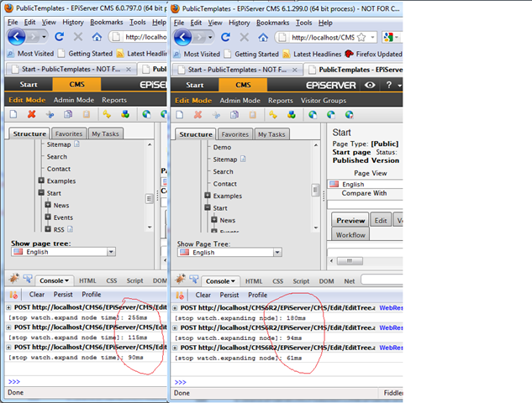Select the Demo page in the tree
The image size is (532, 403).
point(222,147)
